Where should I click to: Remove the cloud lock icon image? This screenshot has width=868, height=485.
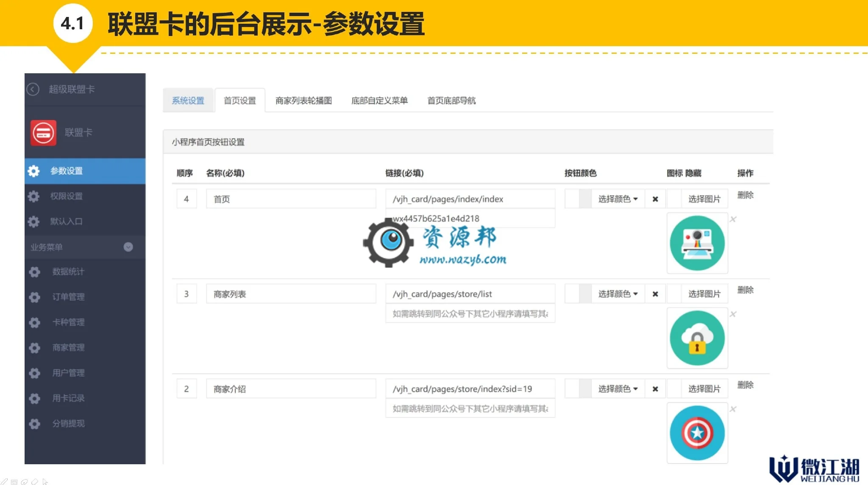[x=733, y=314]
